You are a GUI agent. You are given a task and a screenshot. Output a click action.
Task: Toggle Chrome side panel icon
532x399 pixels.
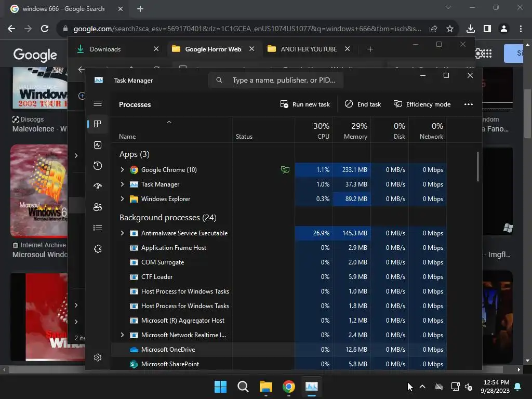pos(487,29)
